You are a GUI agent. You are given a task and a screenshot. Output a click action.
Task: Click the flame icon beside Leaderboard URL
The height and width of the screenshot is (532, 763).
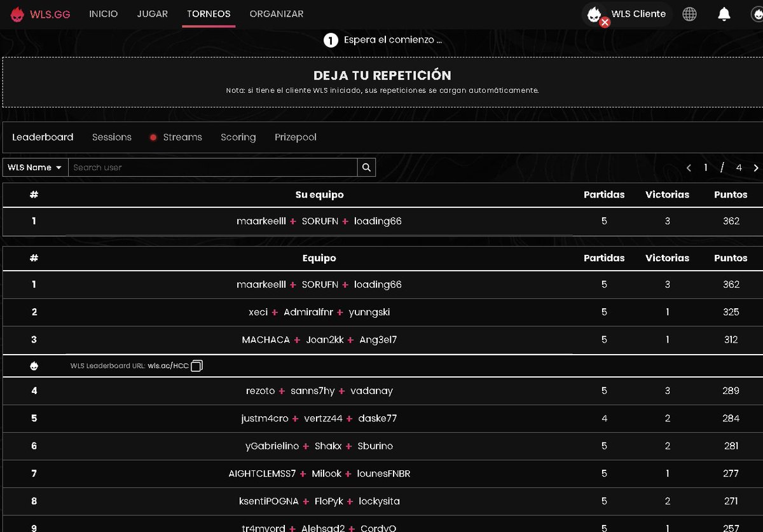pos(34,366)
